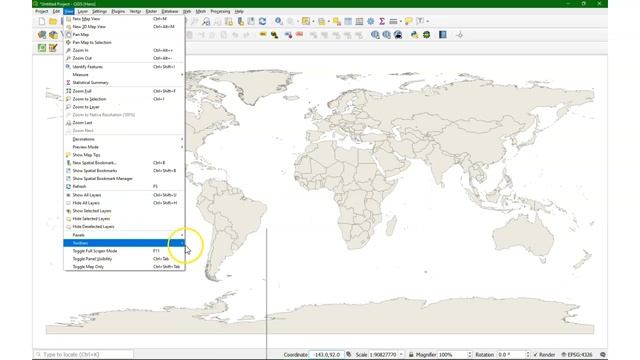Open the Layer menu

pos(82,11)
